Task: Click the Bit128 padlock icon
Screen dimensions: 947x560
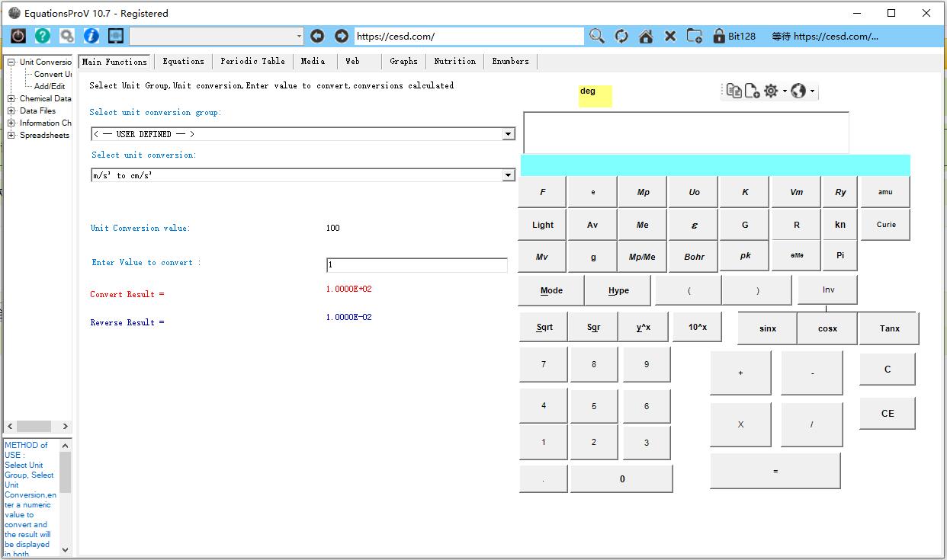Action: 718,35
